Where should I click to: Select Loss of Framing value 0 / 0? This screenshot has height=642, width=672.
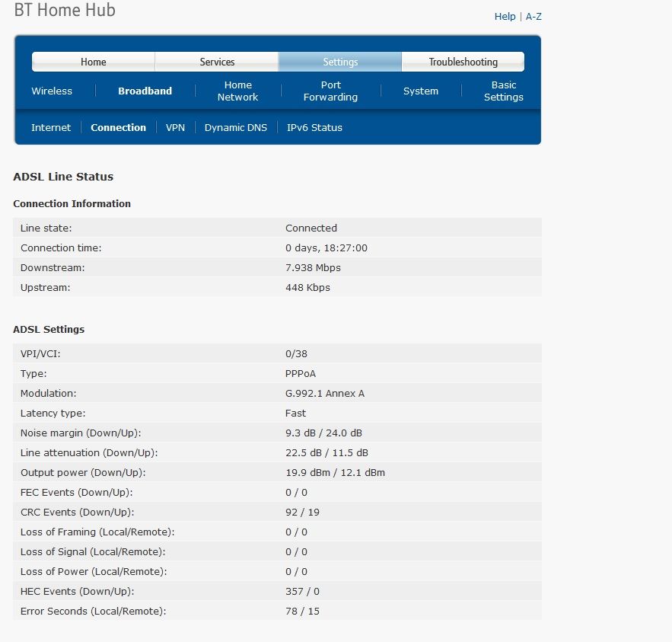pyautogui.click(x=296, y=532)
